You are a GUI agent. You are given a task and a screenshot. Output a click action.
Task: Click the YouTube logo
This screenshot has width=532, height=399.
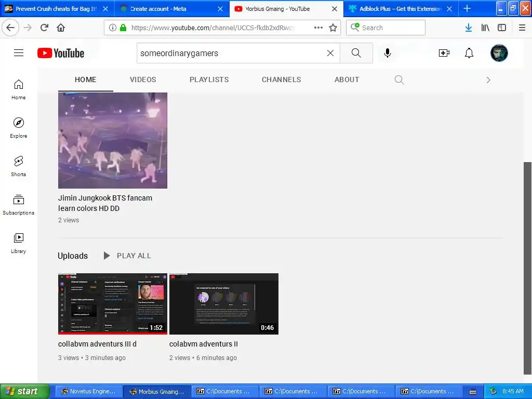coord(61,54)
